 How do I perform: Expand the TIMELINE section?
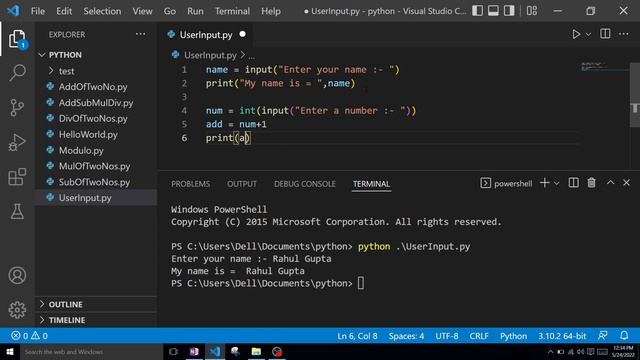[x=67, y=320]
